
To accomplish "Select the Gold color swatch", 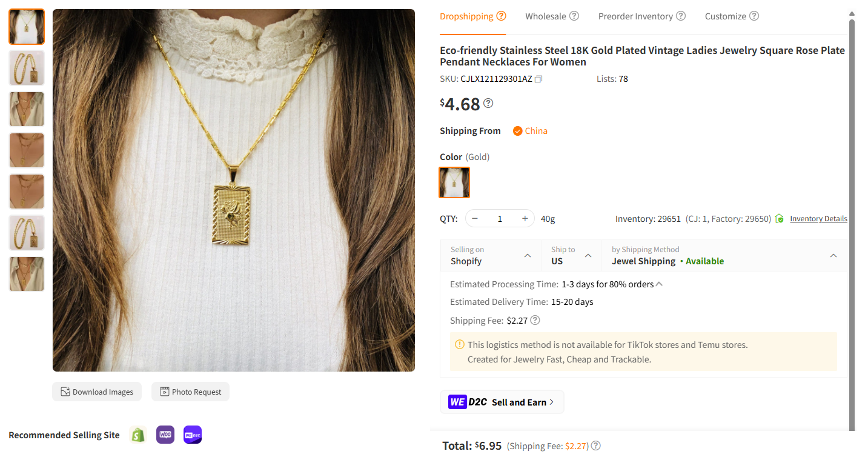I will (454, 182).
